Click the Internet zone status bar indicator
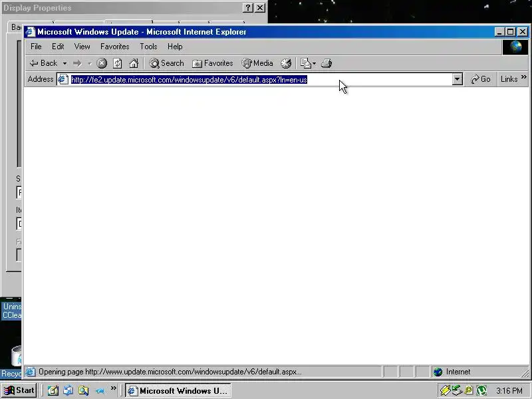This screenshot has height=399, width=532. coord(453,372)
